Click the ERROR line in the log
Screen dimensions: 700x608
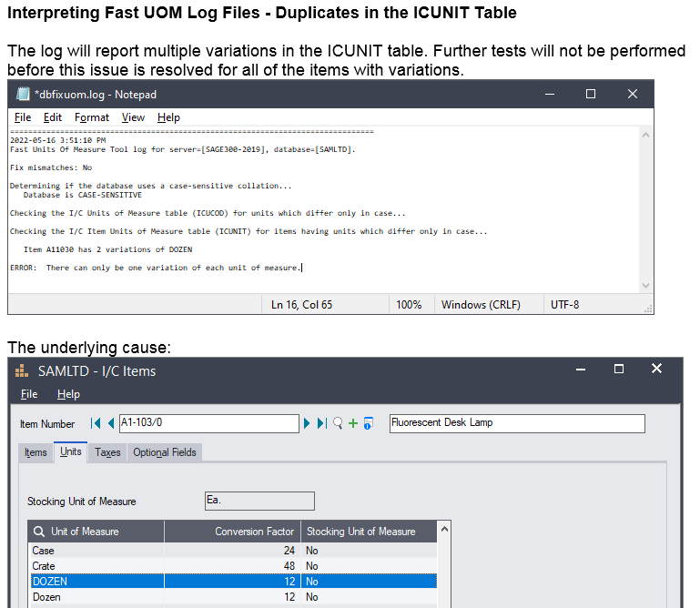coord(156,268)
